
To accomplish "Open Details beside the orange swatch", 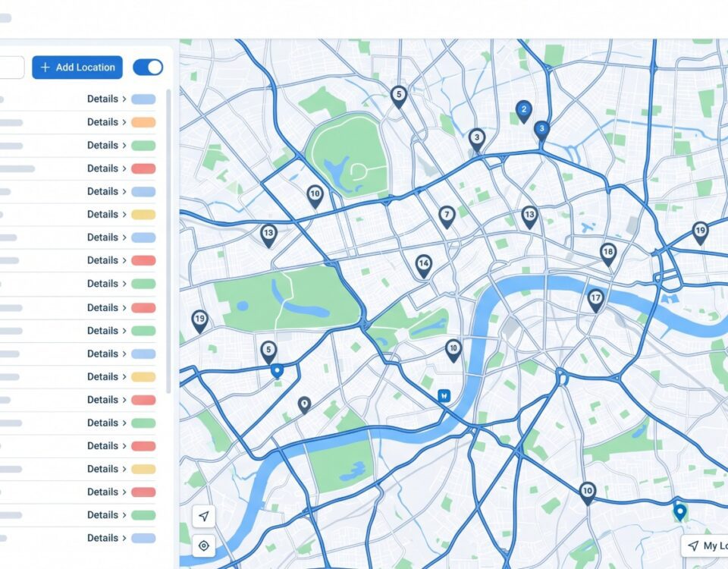I will (x=107, y=122).
